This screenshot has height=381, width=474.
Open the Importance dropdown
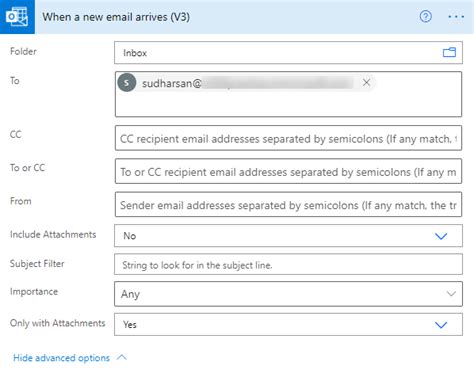coord(288,294)
